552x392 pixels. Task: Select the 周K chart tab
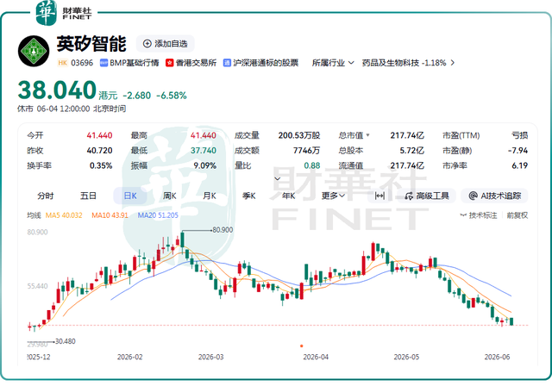pos(170,196)
